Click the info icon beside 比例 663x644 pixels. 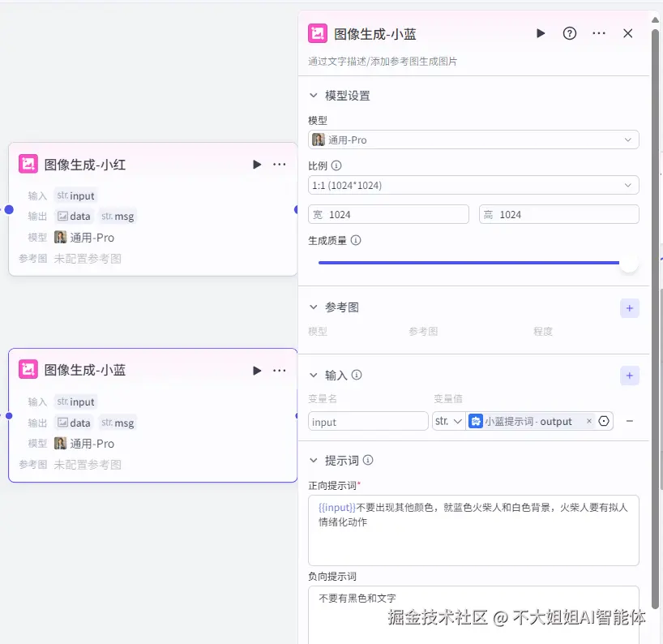(335, 166)
